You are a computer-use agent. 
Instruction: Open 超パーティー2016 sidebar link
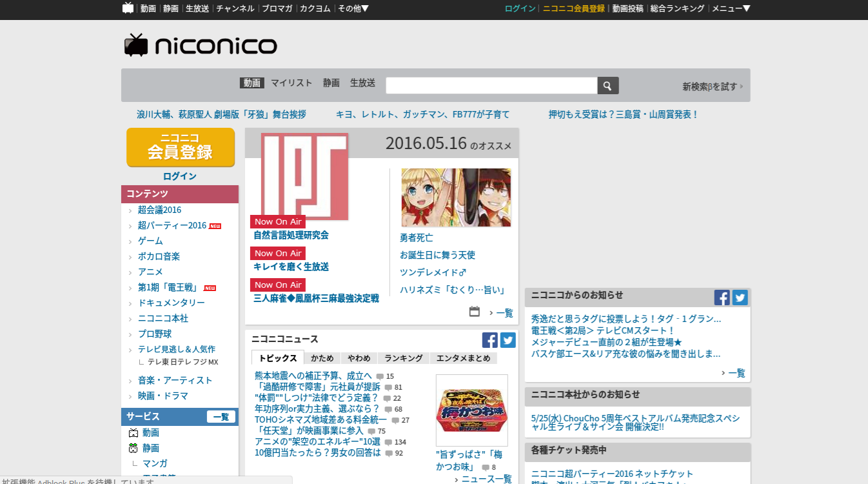coord(172,225)
